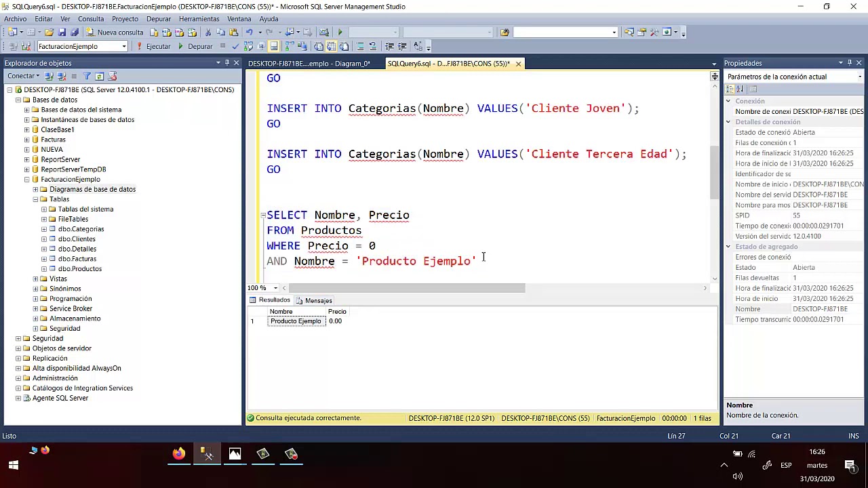Collapse the FacturacionEjemplo database node
This screenshot has height=488, width=868.
pos(27,180)
